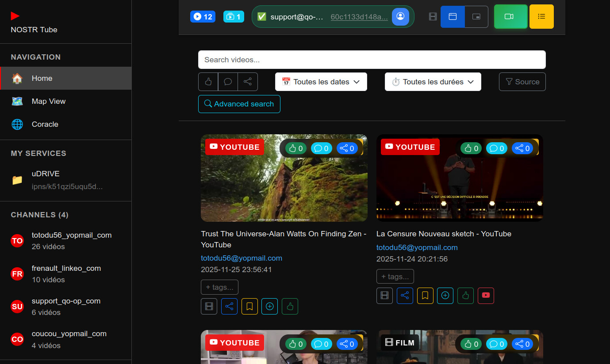Viewport: 610px width, 364px height.
Task: Open Advanced search
Action: (x=239, y=104)
